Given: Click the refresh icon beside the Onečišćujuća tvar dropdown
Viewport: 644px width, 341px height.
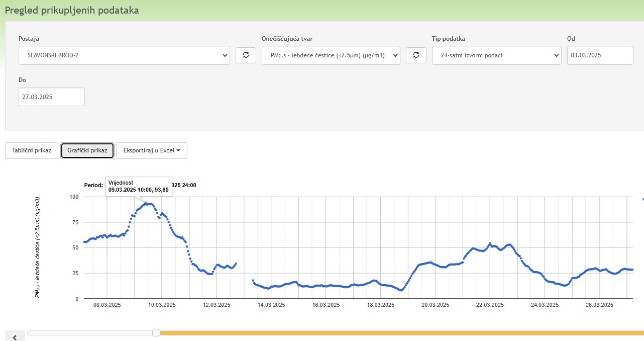Looking at the screenshot, I should (x=416, y=55).
